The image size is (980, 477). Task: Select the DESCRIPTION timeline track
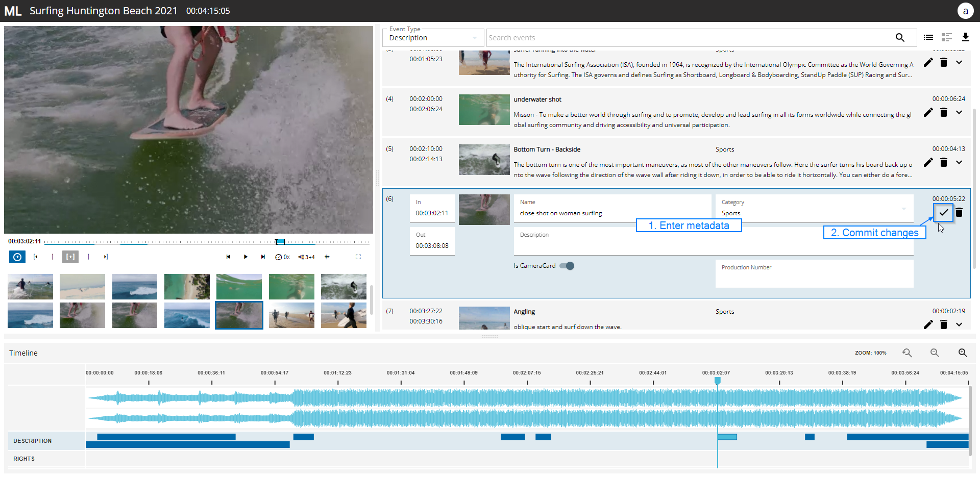coord(33,441)
